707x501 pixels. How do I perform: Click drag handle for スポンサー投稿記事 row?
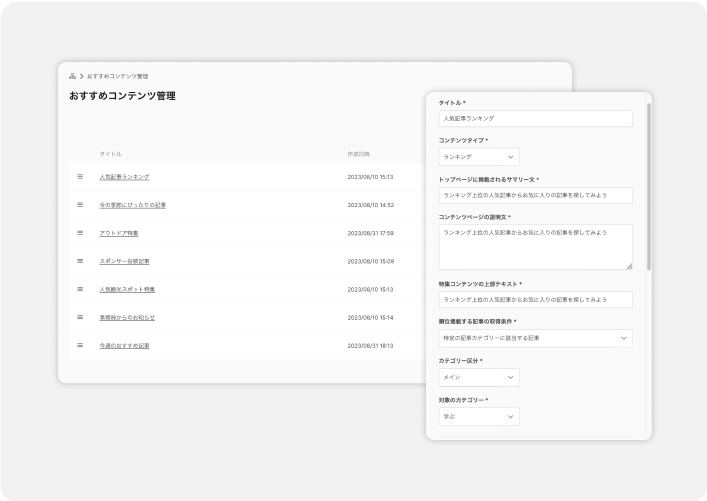(81, 261)
